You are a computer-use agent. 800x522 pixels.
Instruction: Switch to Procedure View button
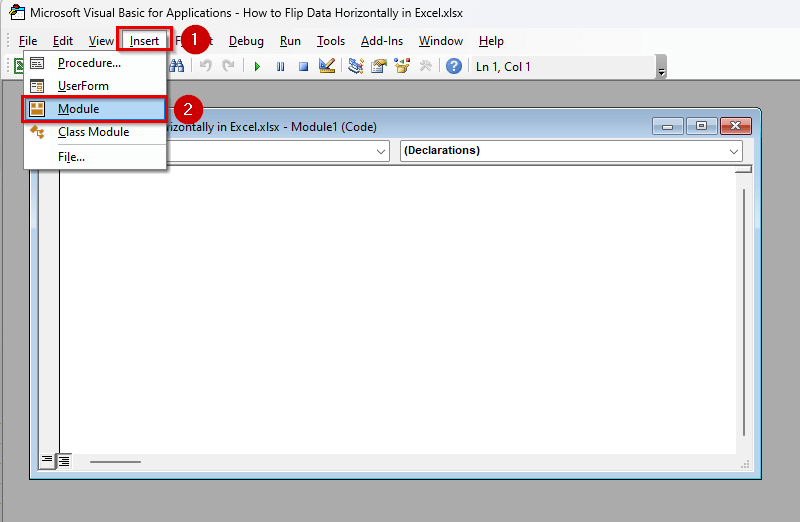46,461
